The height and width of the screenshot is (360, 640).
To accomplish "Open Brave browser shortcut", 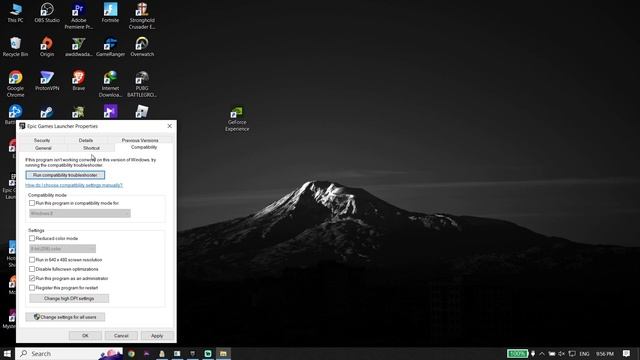I will point(78,80).
